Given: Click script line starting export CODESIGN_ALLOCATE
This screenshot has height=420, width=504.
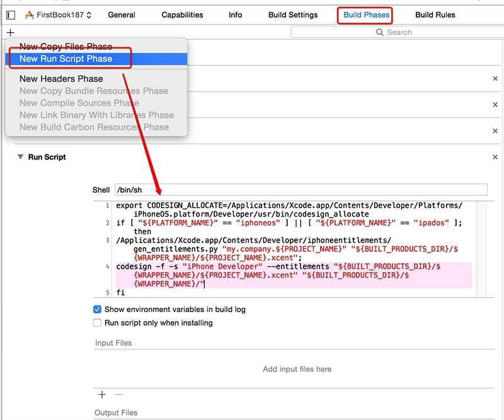Looking at the screenshot, I should [289, 210].
